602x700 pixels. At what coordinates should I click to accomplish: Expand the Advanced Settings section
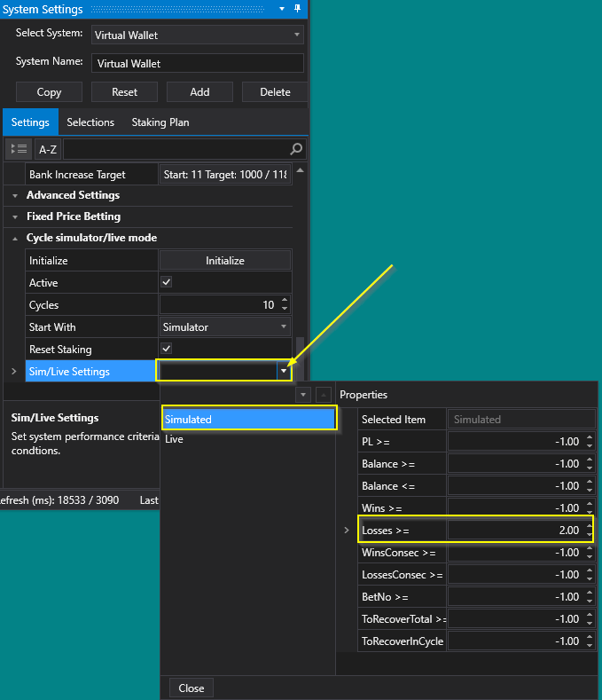point(15,195)
